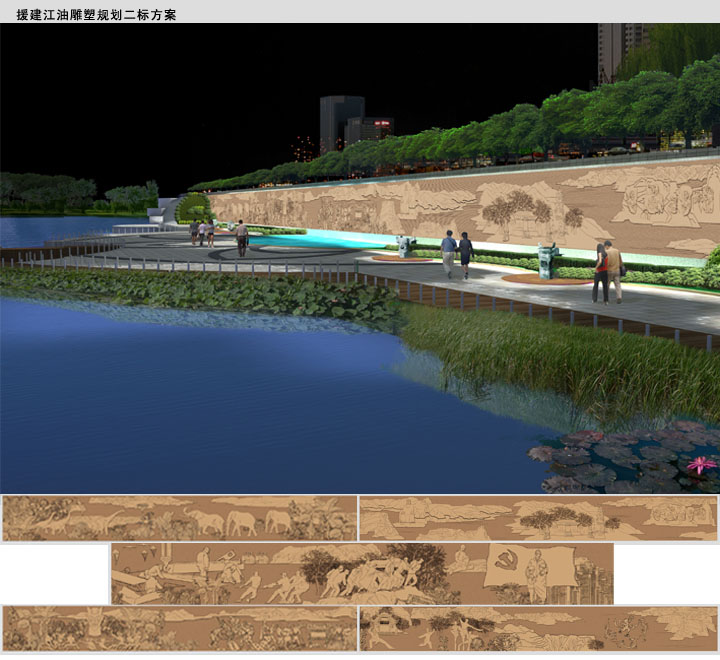This screenshot has height=660, width=720.
Task: Click the title text 援建江油雕塑规划二标方案
Action: tap(96, 15)
